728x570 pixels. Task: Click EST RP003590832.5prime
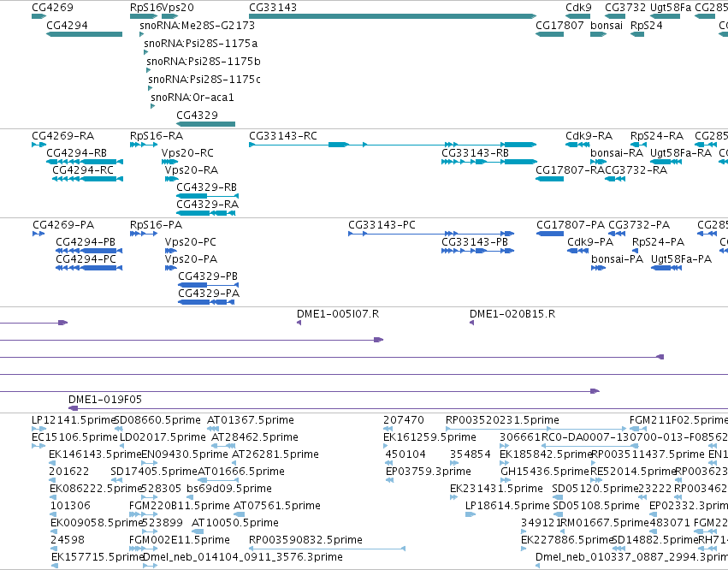point(328,549)
